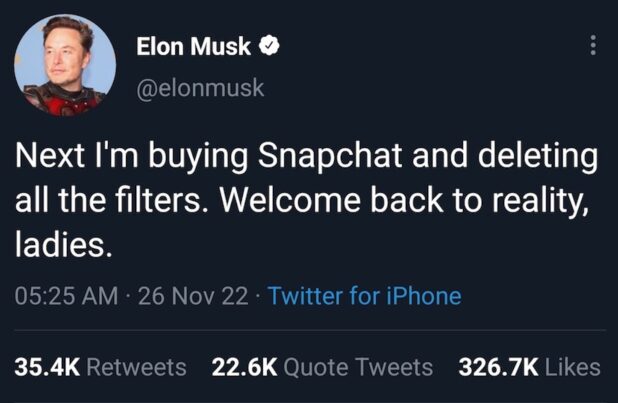618x403 pixels.
Task: Show the Likes label
Action: pyautogui.click(x=573, y=367)
